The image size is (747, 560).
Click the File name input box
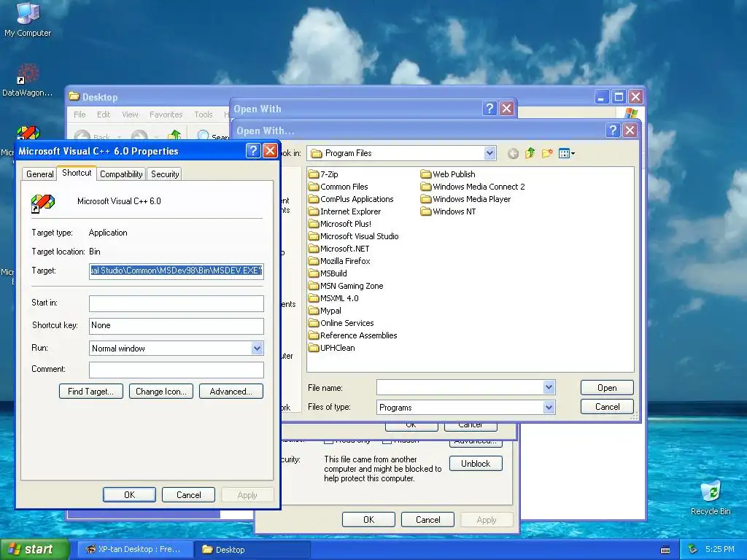[x=460, y=387]
